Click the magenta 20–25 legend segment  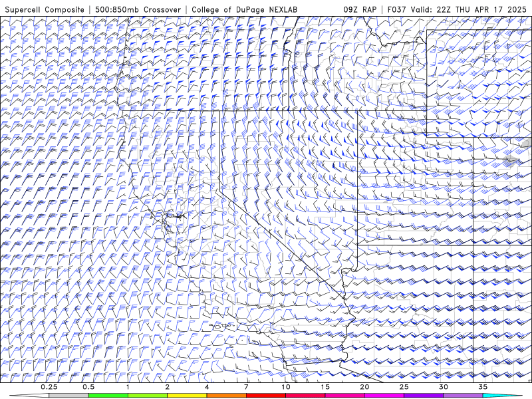pyautogui.click(x=384, y=396)
